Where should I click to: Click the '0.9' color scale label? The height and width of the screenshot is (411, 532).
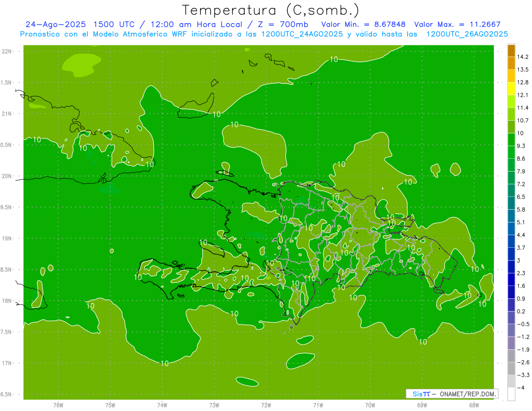click(521, 298)
